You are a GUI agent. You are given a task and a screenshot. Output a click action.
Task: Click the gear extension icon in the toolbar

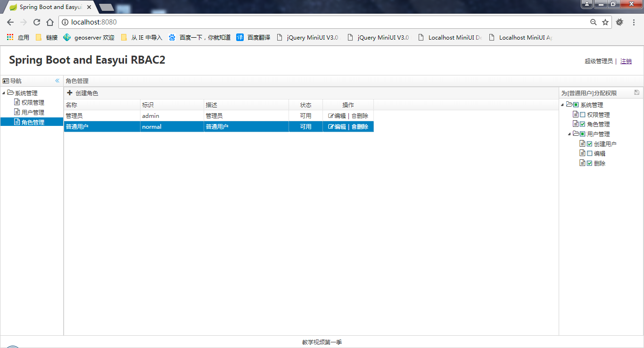click(x=620, y=22)
